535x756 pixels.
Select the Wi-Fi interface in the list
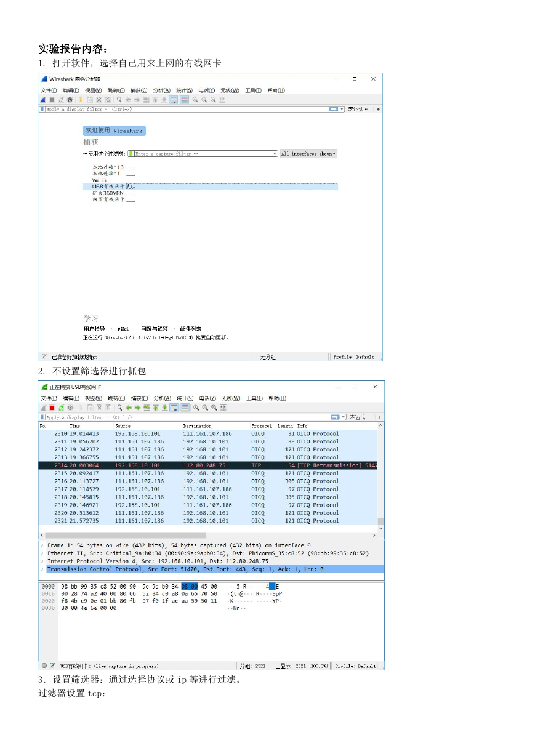pos(99,180)
